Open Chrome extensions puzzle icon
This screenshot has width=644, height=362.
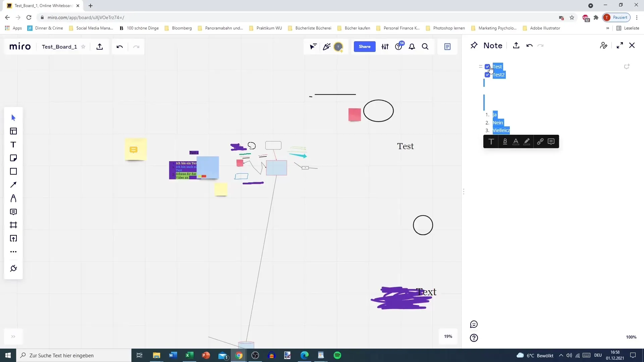596,17
